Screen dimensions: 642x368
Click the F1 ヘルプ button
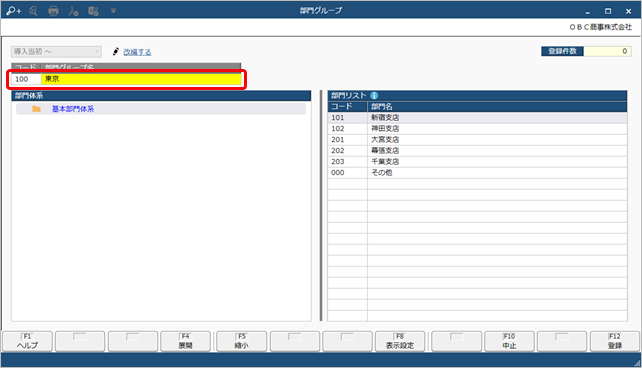pos(27,341)
